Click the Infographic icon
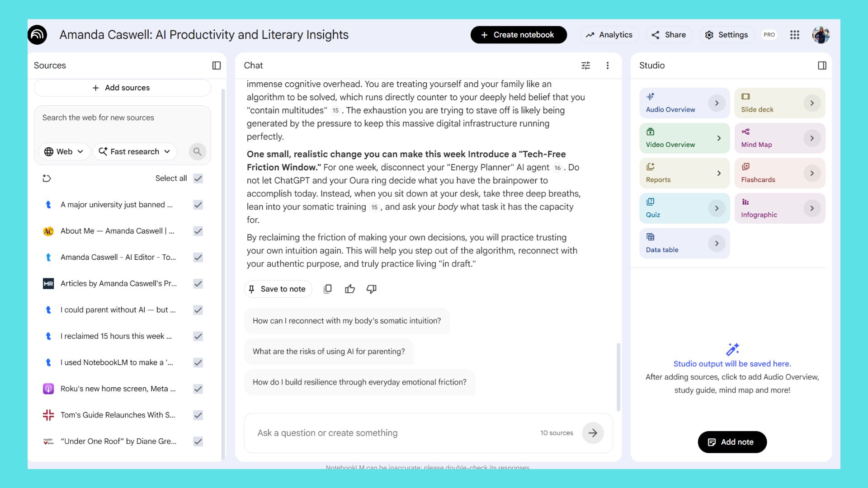Screen dimensions: 868x488 click(745, 202)
